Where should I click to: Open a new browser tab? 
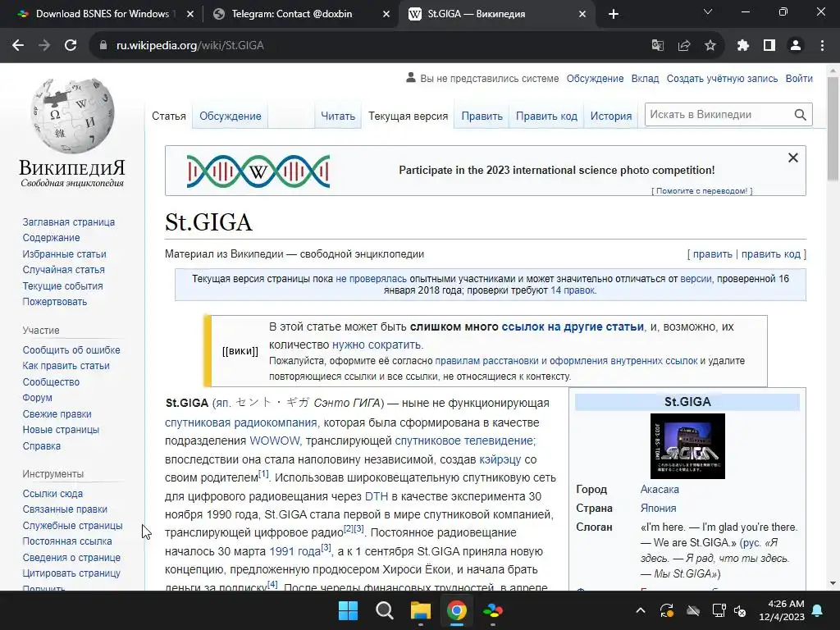614,14
